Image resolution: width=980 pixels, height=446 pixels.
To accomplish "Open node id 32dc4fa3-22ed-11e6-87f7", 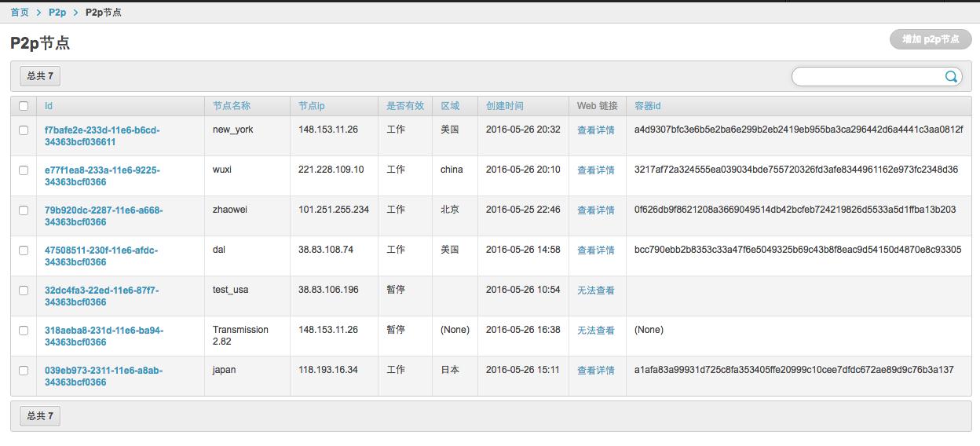I will pos(102,297).
